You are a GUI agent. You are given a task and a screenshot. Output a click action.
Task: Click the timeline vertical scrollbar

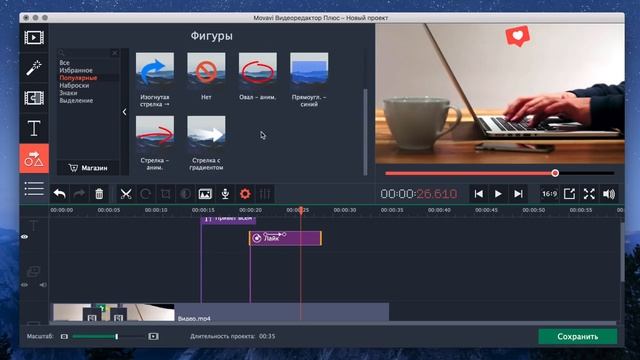[622, 251]
